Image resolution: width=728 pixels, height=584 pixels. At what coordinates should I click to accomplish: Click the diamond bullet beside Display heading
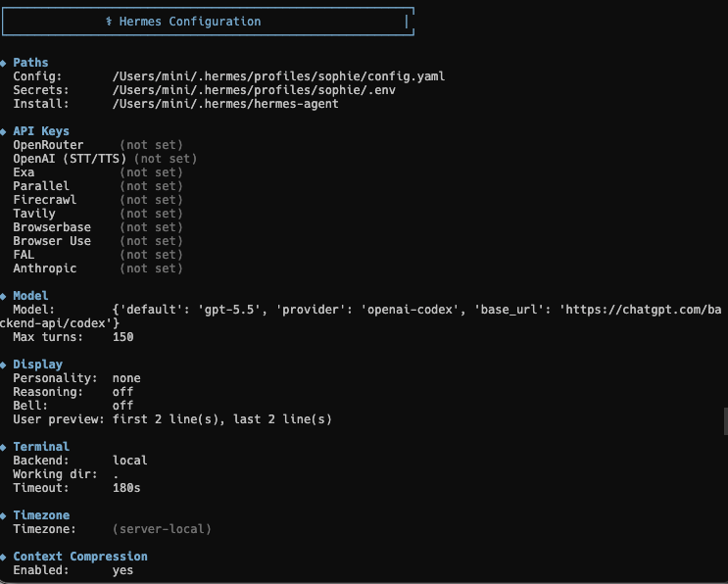tap(3, 365)
